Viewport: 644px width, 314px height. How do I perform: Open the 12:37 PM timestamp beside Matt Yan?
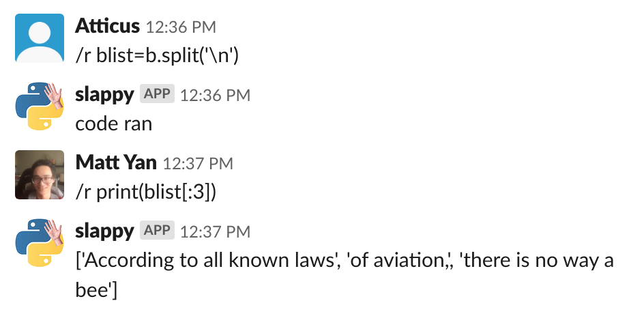198,164
